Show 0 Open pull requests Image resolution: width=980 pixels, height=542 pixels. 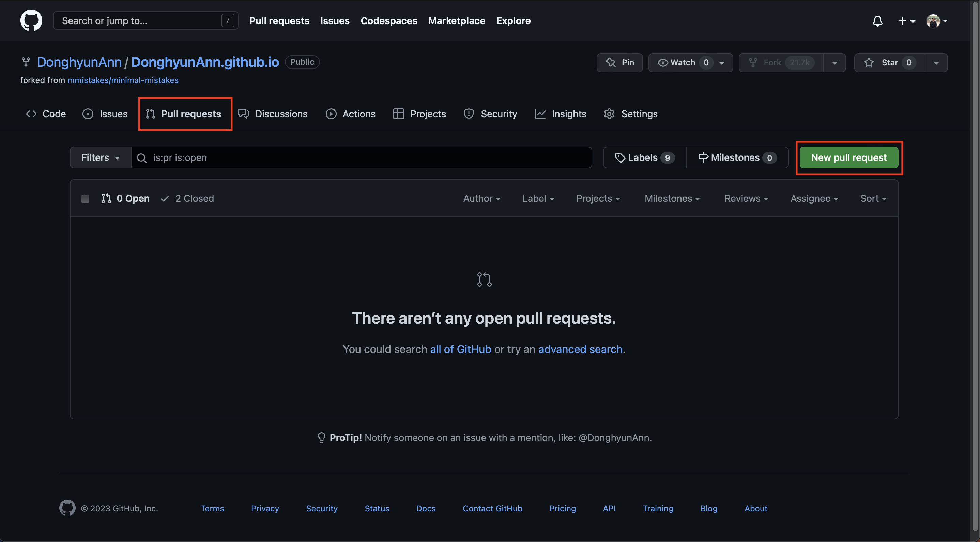125,198
